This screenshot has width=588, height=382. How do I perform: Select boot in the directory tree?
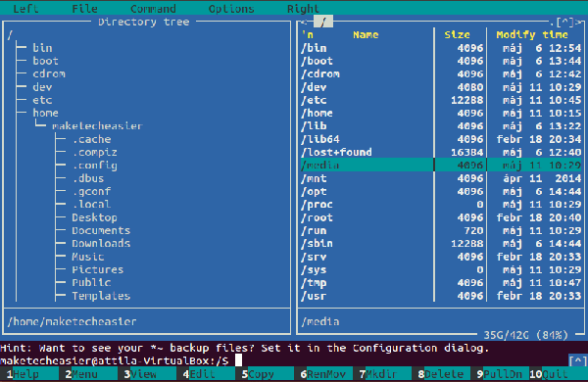pyautogui.click(x=45, y=61)
